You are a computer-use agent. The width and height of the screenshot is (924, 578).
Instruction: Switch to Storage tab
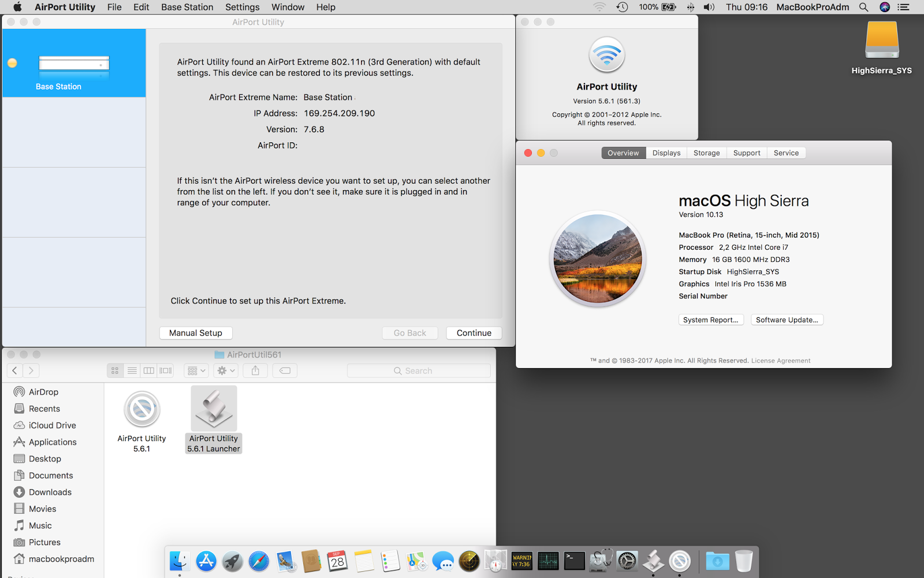[707, 153]
